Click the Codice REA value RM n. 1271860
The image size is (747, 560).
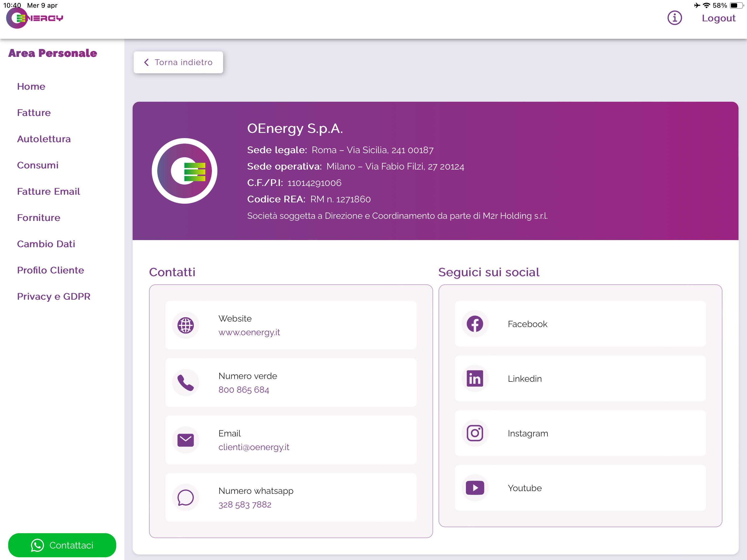(340, 199)
